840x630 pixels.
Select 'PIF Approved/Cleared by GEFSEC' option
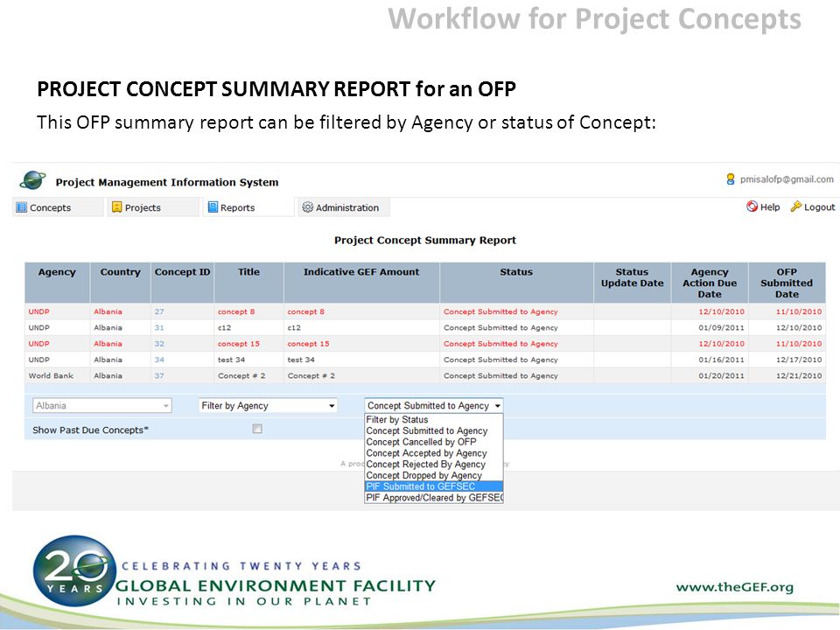[434, 498]
